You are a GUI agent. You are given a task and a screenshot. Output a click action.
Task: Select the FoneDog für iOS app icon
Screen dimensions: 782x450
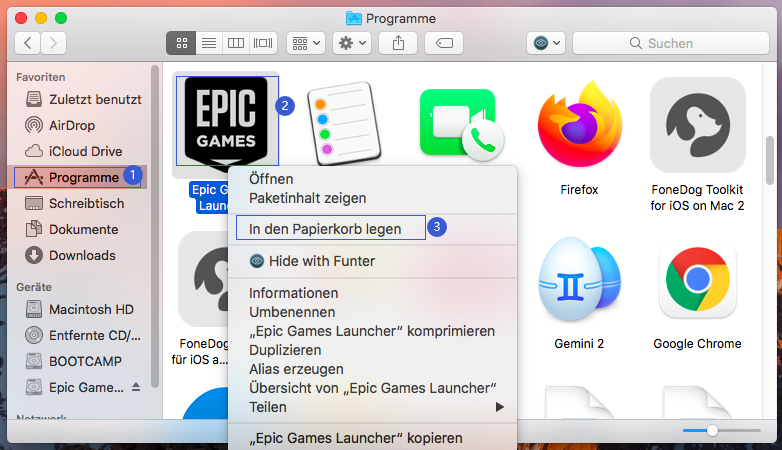pyautogui.click(x=203, y=279)
